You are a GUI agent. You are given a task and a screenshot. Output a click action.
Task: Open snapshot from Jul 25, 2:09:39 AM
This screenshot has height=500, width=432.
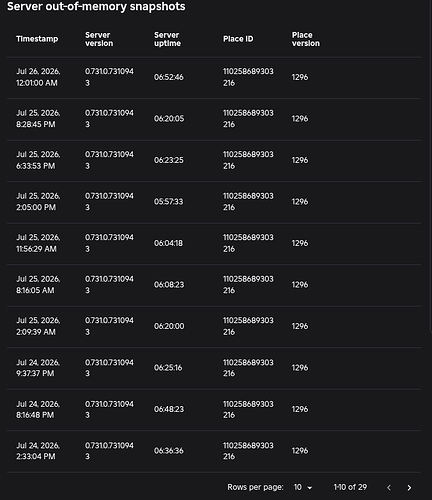pos(214,326)
